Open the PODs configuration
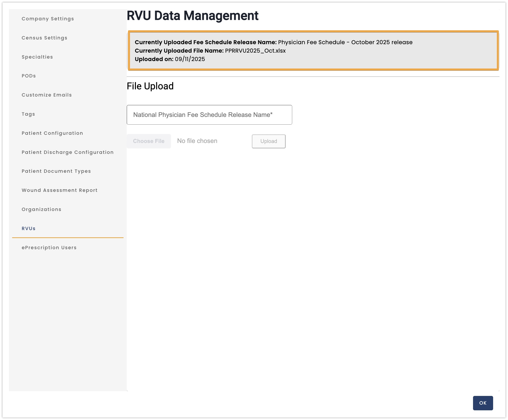This screenshot has width=508, height=420. [x=29, y=76]
